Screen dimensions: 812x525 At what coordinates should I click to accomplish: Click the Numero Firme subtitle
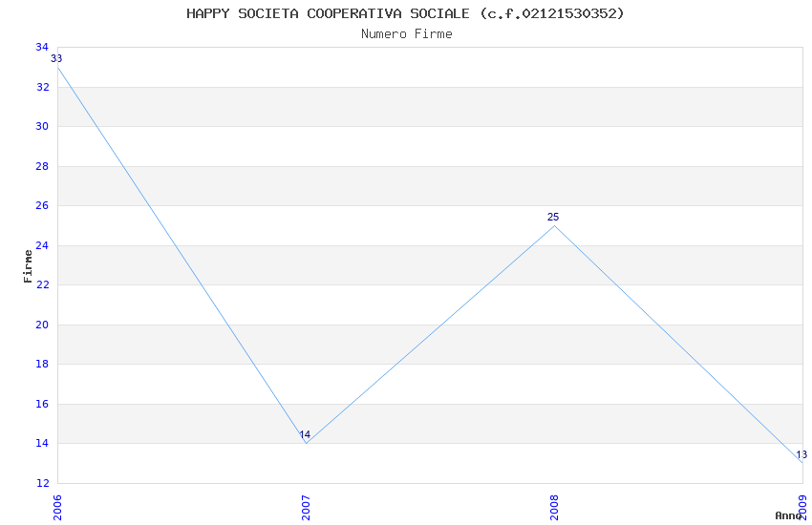tap(406, 34)
